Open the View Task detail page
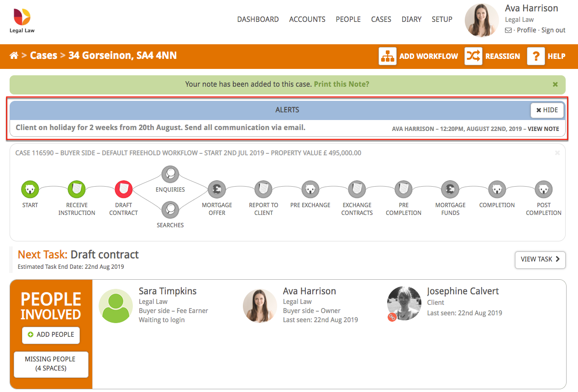This screenshot has width=578, height=392. tap(540, 259)
